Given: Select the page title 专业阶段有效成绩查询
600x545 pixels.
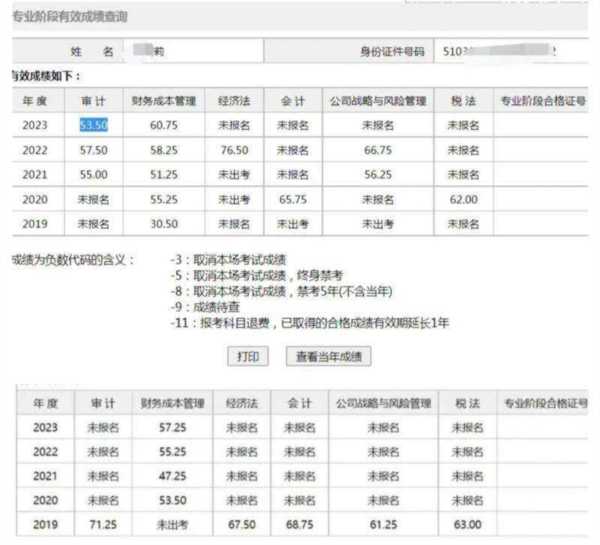Looking at the screenshot, I should click(x=70, y=16).
